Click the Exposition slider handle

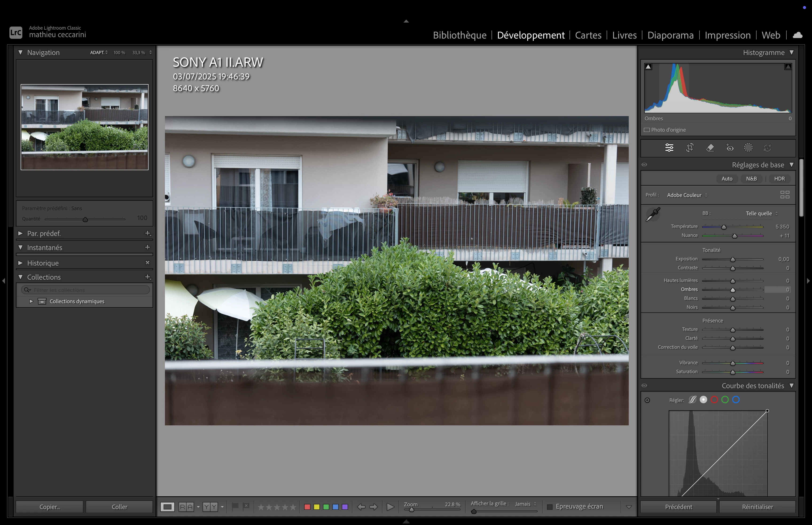click(x=733, y=259)
